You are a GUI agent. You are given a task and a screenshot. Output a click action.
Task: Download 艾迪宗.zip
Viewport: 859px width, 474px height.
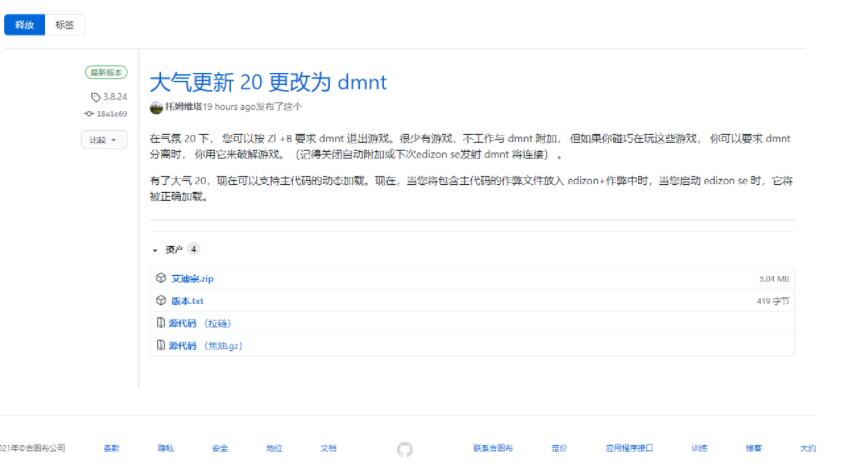(192, 278)
